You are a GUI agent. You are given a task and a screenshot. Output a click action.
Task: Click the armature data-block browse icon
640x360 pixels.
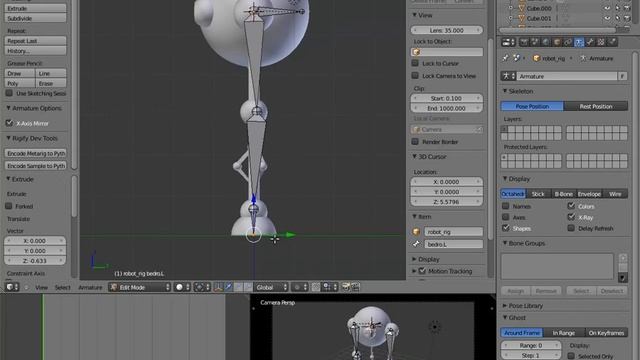pyautogui.click(x=509, y=76)
